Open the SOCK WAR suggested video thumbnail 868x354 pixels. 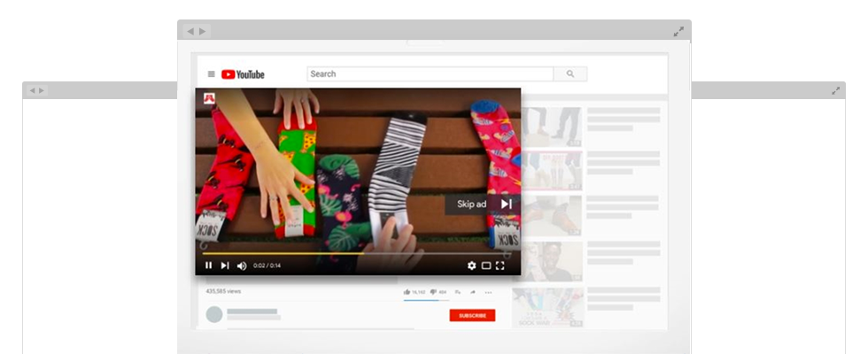click(x=548, y=308)
